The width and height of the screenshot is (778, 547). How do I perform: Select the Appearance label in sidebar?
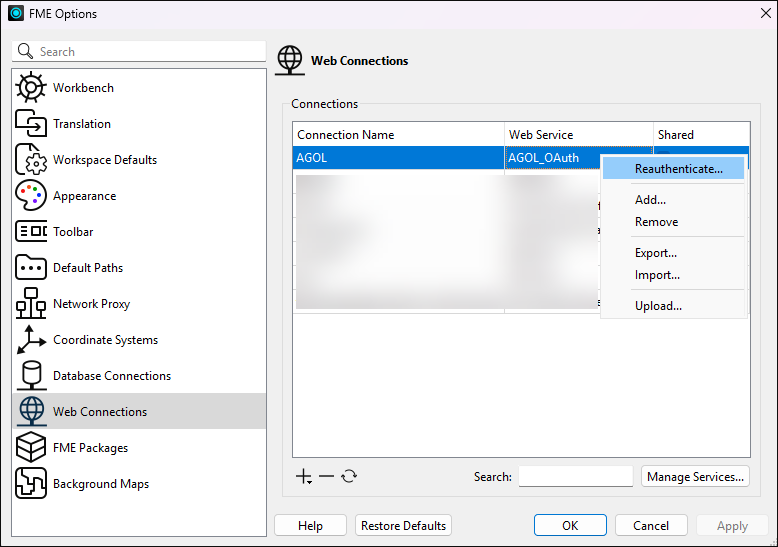coord(84,196)
